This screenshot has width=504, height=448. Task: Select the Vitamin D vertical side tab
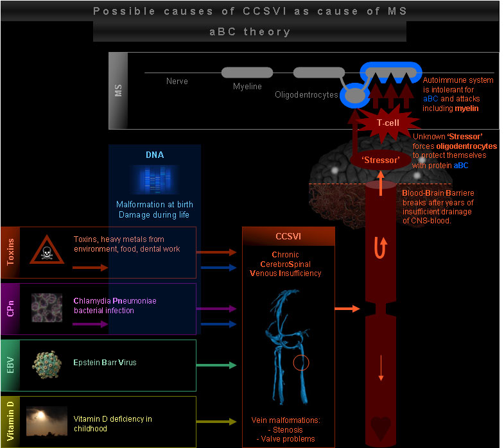(x=10, y=421)
